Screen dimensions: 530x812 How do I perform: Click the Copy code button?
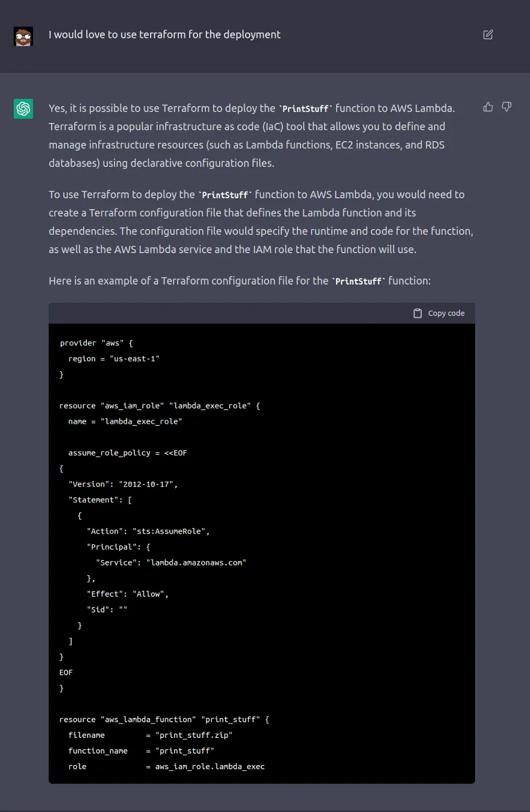coord(439,313)
